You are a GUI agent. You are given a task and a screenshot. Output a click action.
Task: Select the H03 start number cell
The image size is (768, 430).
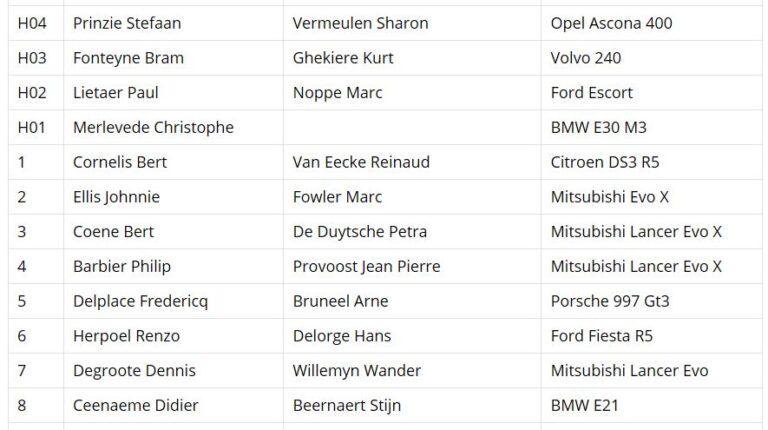pos(36,58)
